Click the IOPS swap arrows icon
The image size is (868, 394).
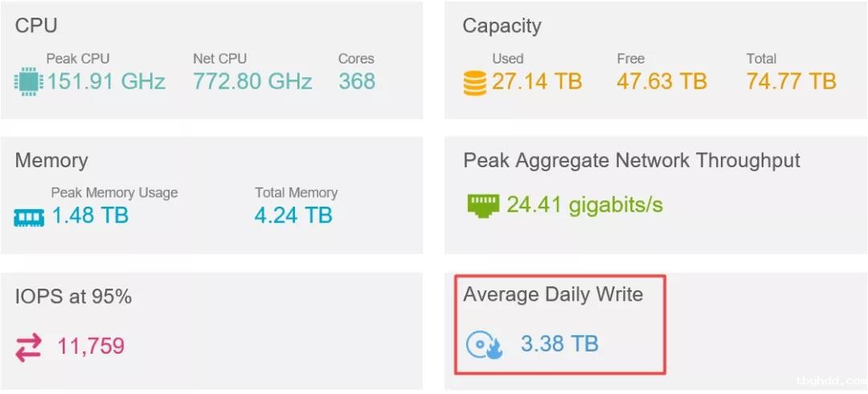[28, 347]
